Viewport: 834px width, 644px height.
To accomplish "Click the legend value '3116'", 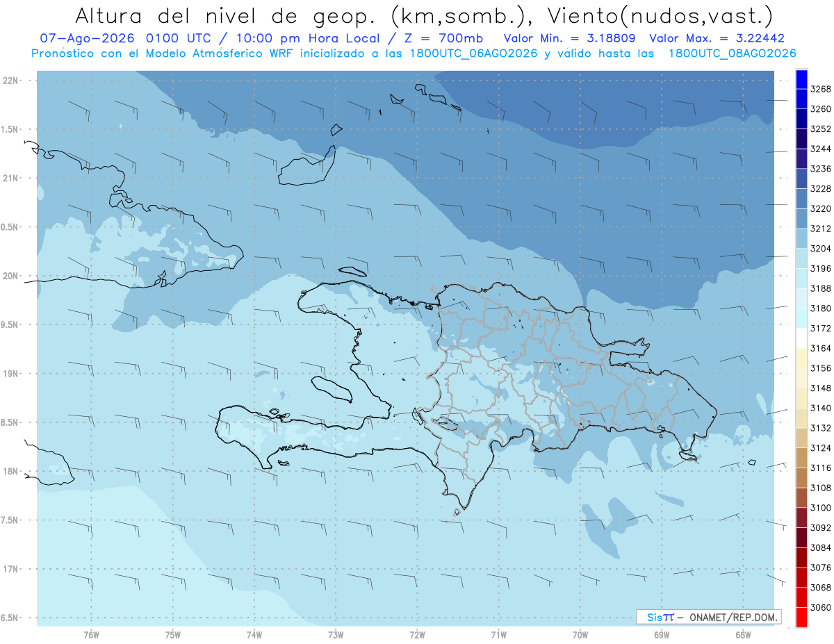I will (x=821, y=468).
